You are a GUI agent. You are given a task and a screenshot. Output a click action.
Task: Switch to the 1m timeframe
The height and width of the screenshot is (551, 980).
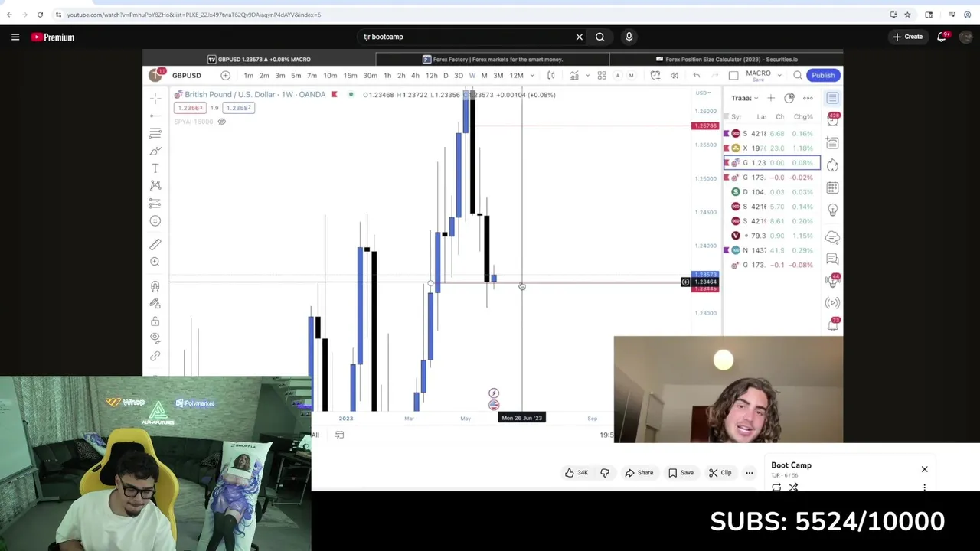click(x=248, y=75)
